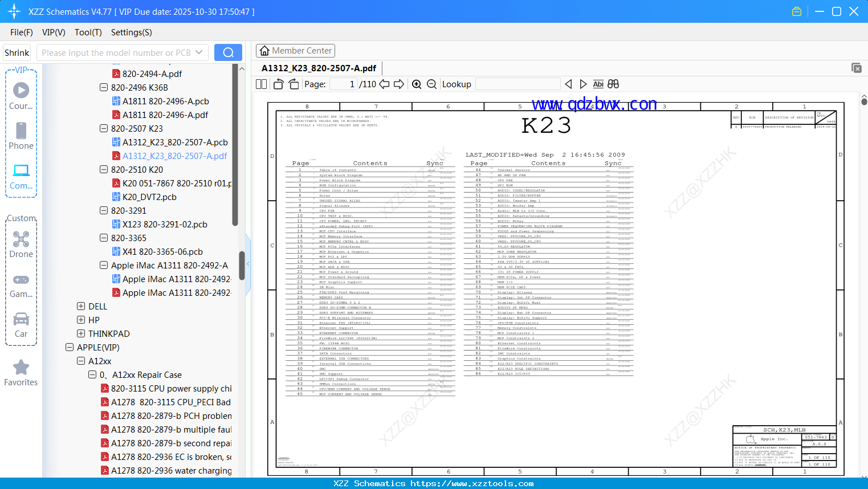Click the XZZ Schematics logo icon
This screenshot has width=868, height=489.
[x=14, y=11]
